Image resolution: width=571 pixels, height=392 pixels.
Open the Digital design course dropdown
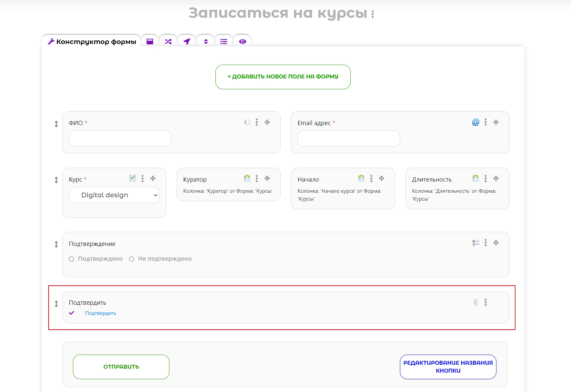(114, 195)
